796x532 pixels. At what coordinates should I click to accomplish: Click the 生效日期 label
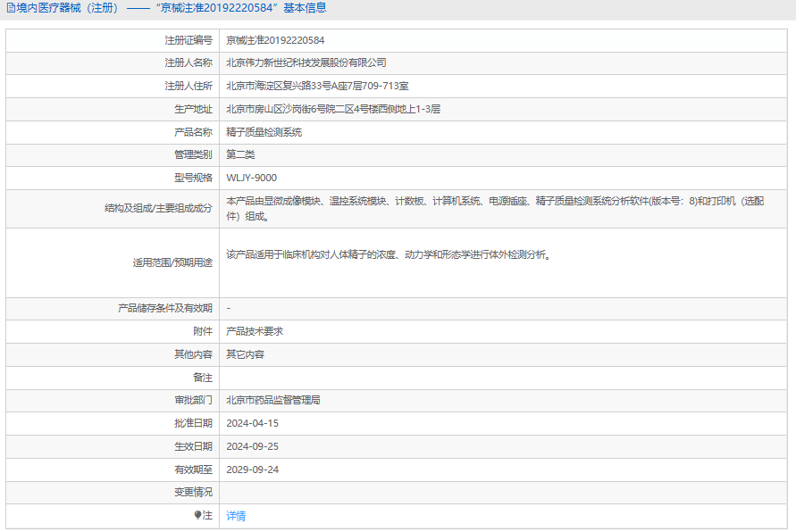pos(193,447)
